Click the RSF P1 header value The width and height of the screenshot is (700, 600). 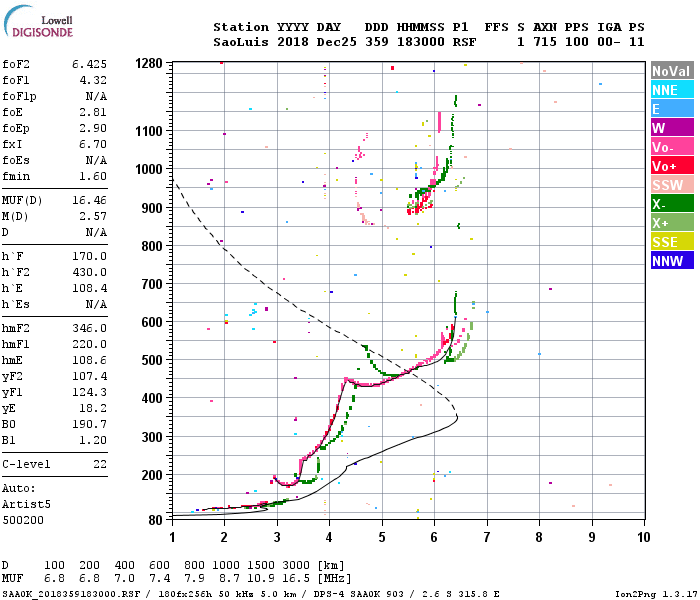point(464,42)
